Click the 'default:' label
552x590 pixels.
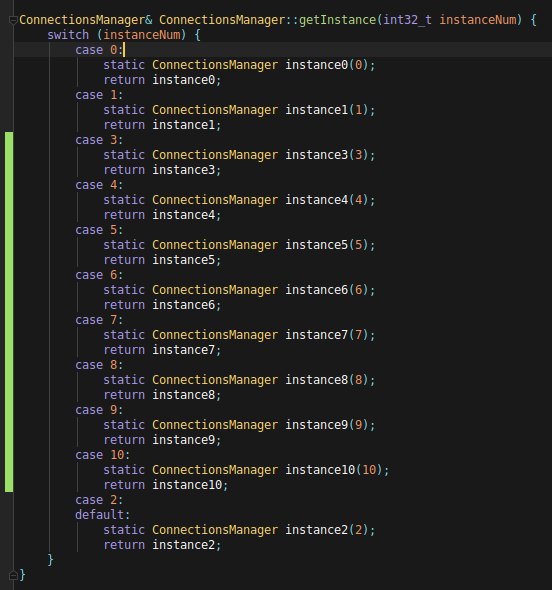click(102, 515)
